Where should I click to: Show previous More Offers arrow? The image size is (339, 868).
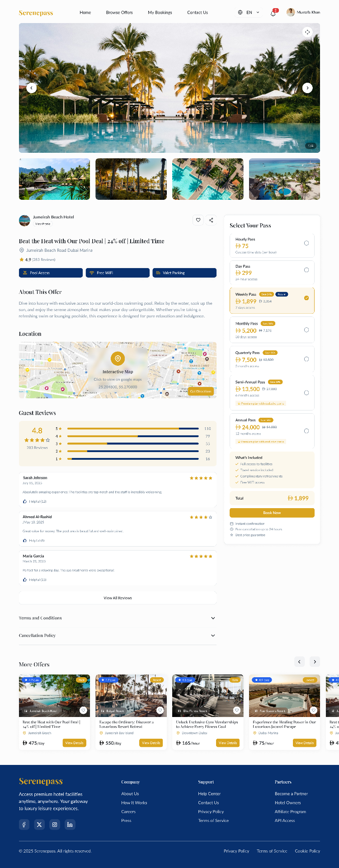pos(299,661)
